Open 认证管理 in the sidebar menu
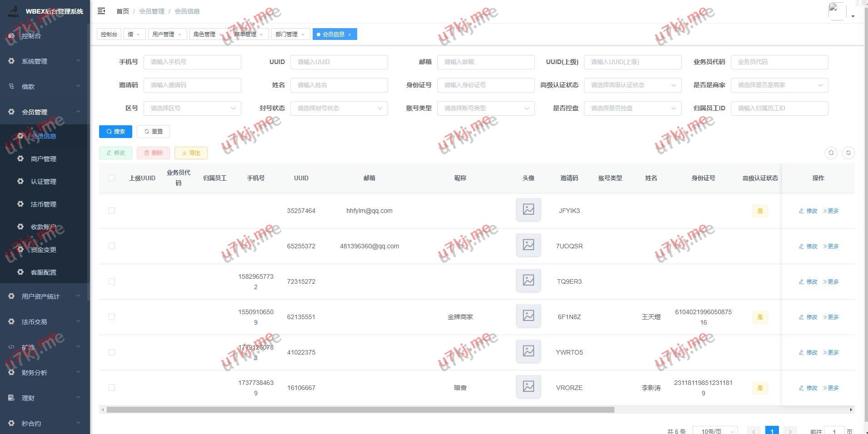Image resolution: width=868 pixels, height=434 pixels. click(44, 182)
